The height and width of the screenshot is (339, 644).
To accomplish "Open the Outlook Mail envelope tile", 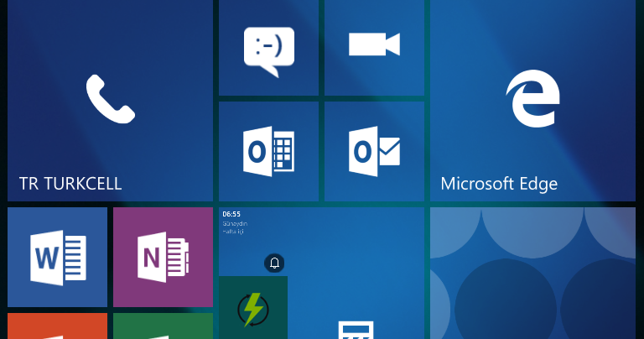I will tap(374, 151).
